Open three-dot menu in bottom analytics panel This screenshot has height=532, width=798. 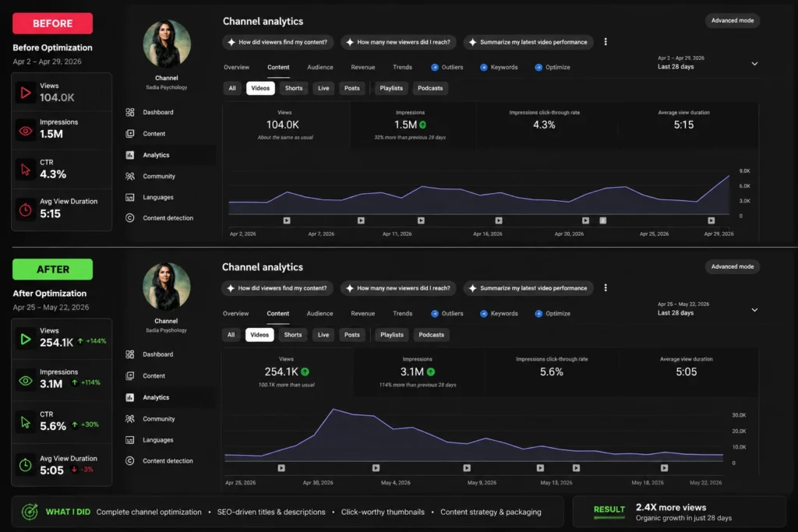[x=606, y=288]
